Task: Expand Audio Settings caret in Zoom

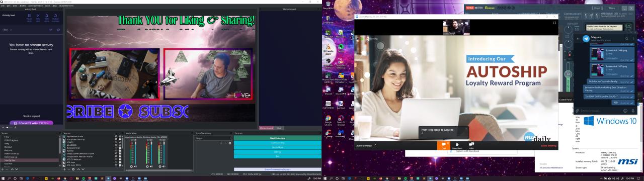Action: pyautogui.click(x=375, y=145)
